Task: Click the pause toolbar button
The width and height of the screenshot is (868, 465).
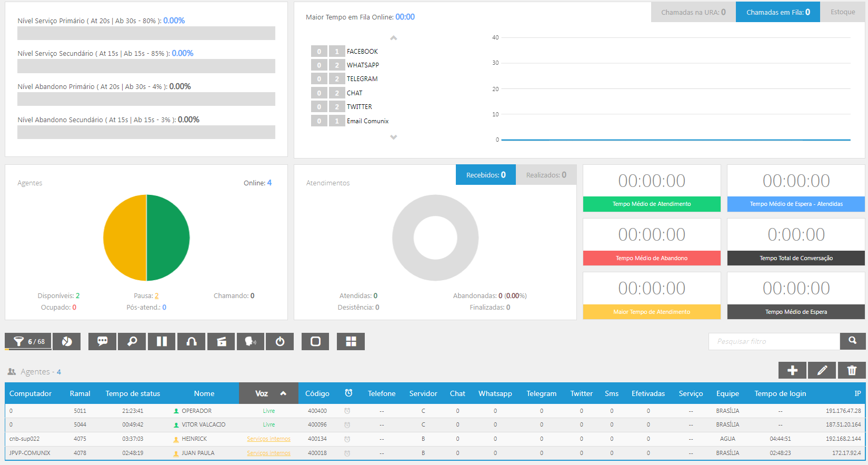Action: (x=162, y=341)
